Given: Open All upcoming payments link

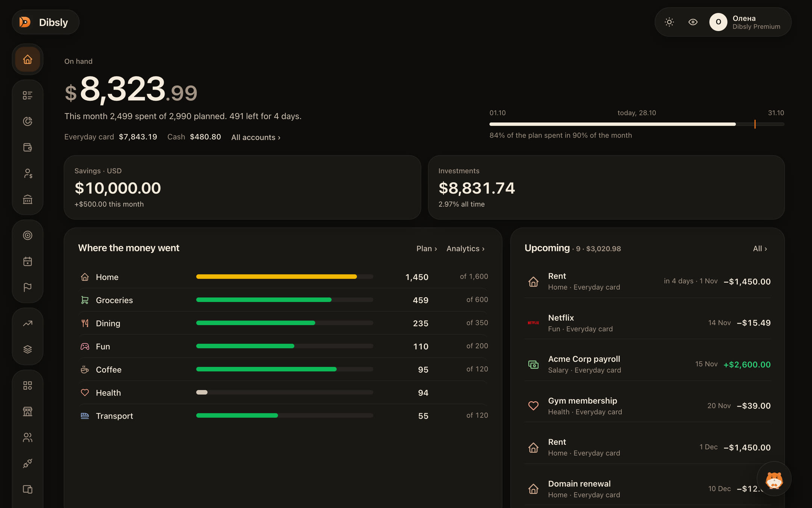Looking at the screenshot, I should click(760, 248).
